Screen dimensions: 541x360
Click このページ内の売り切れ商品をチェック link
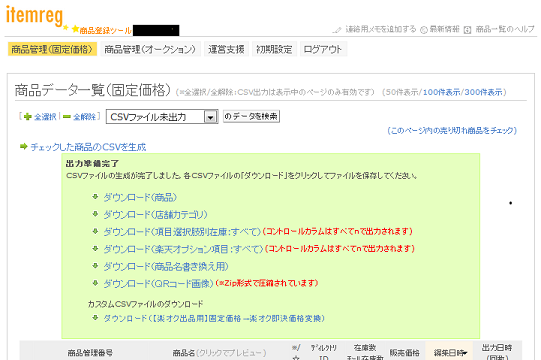click(x=452, y=130)
